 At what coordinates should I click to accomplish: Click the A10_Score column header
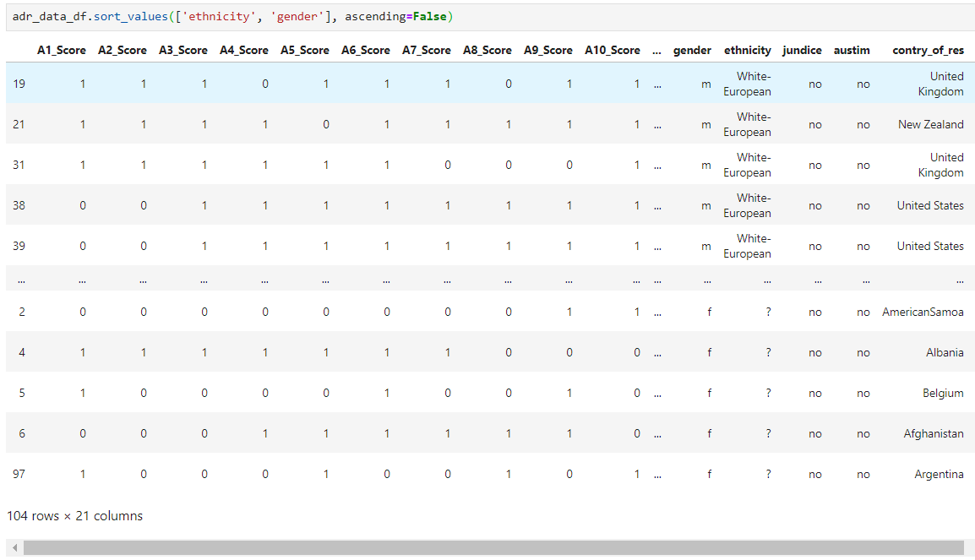[x=613, y=51]
